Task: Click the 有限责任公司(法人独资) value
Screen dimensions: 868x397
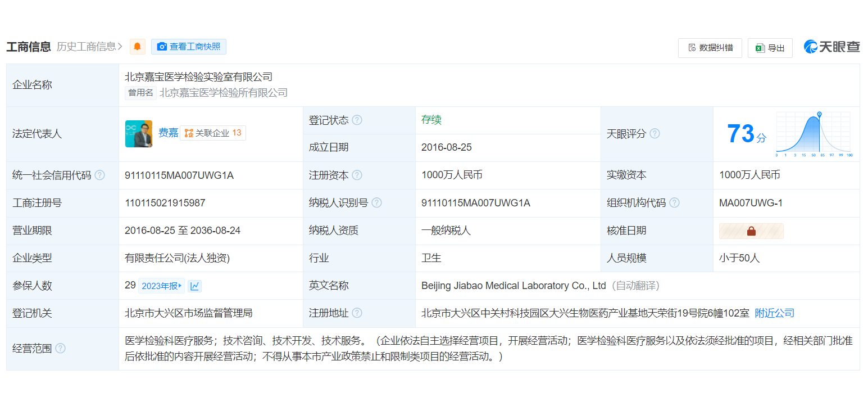Action: pos(178,258)
